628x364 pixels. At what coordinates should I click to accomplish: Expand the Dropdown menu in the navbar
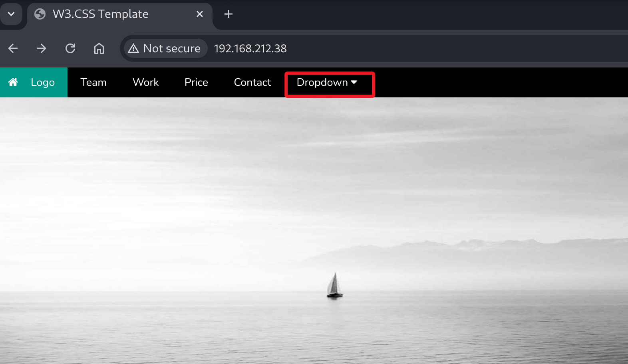coord(322,83)
